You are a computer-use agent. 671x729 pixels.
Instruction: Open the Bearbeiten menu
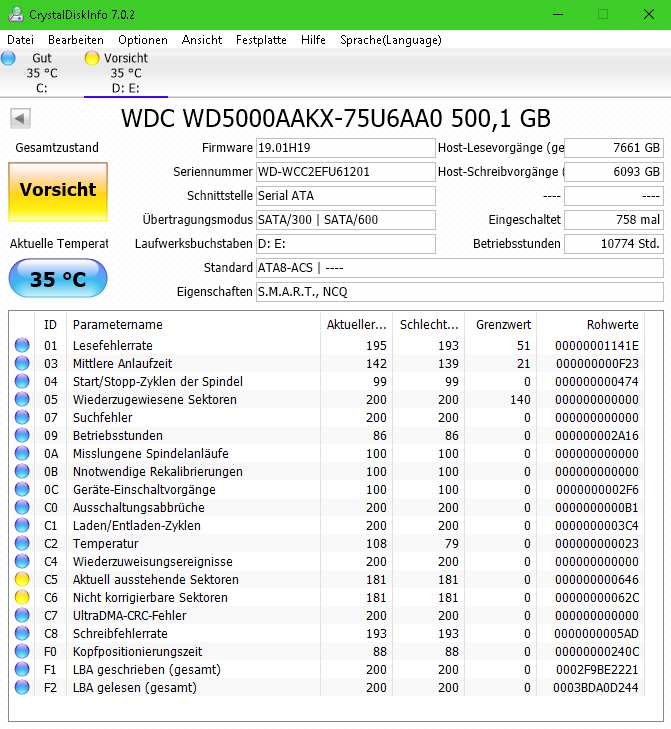point(76,40)
